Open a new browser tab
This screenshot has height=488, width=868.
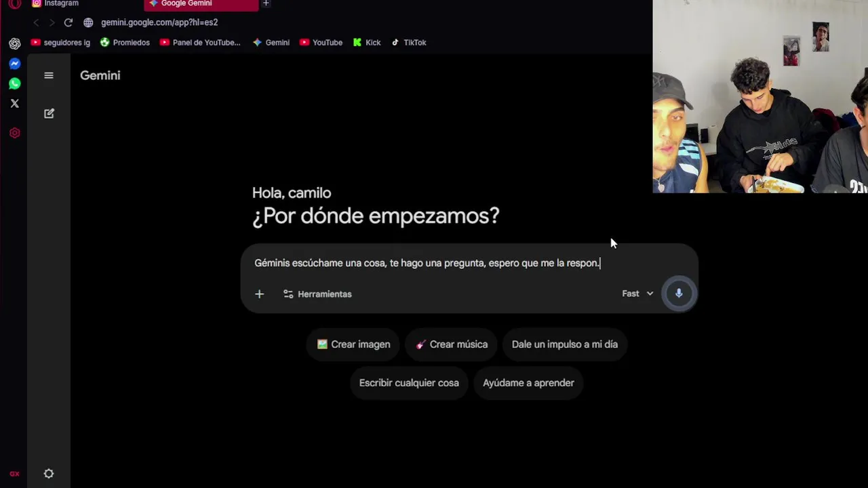tap(266, 3)
